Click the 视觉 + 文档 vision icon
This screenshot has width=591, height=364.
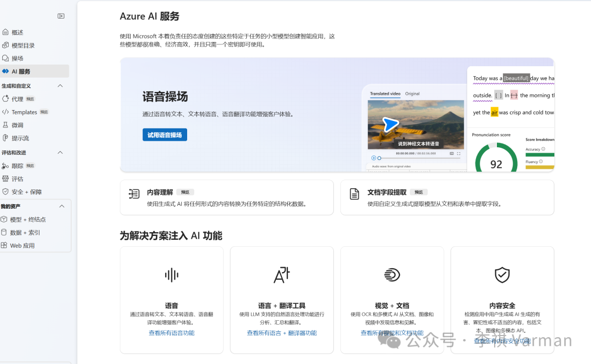click(x=392, y=275)
